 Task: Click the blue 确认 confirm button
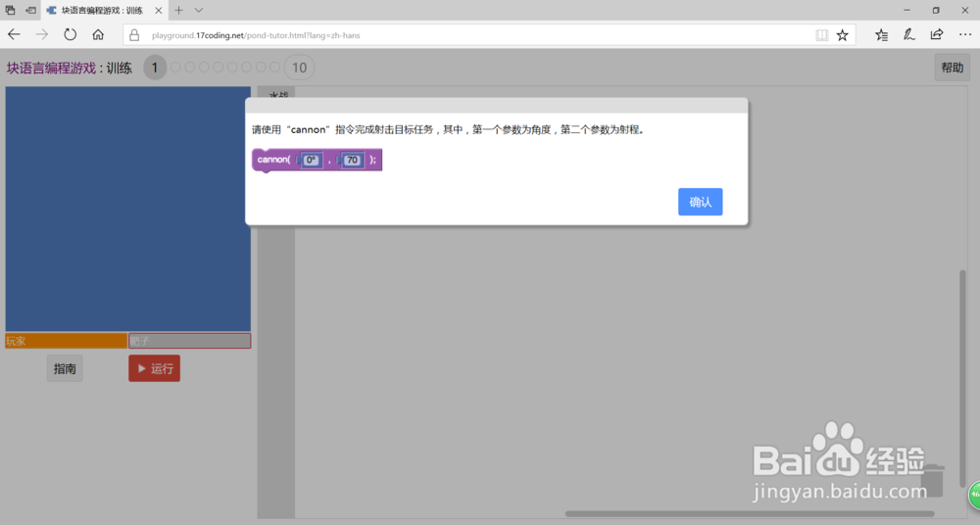tap(700, 202)
